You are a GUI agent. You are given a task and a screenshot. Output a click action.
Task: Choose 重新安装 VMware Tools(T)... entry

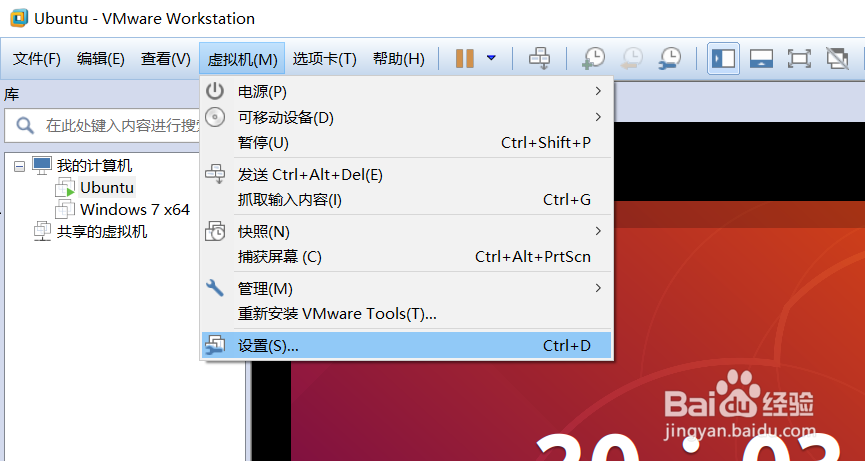407,314
